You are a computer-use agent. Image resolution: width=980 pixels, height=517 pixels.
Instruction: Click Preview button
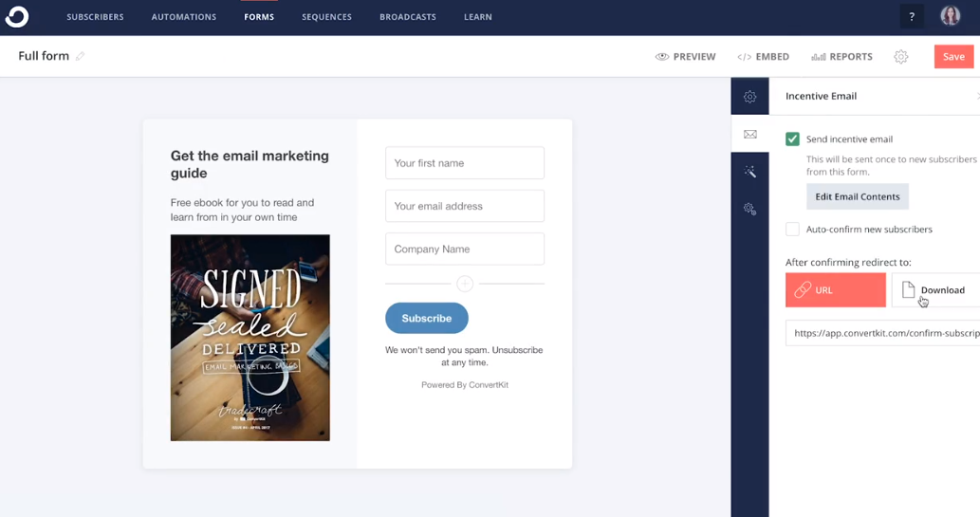pos(685,56)
